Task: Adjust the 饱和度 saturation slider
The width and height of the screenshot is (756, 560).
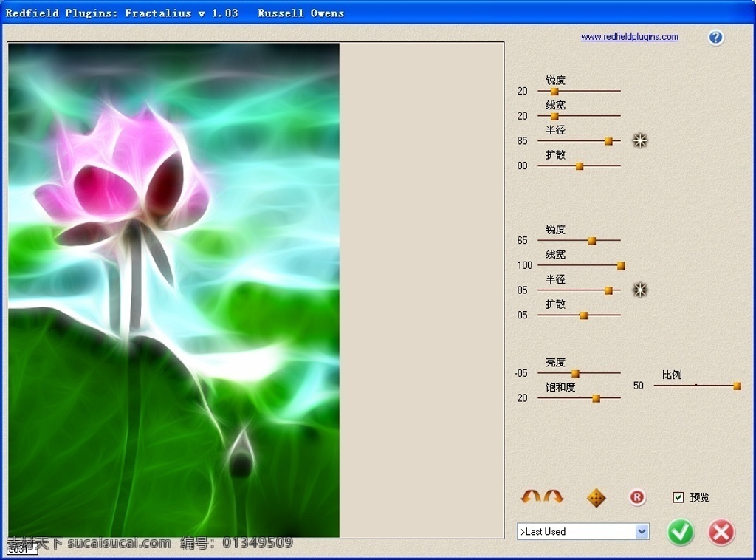Action: (x=579, y=398)
